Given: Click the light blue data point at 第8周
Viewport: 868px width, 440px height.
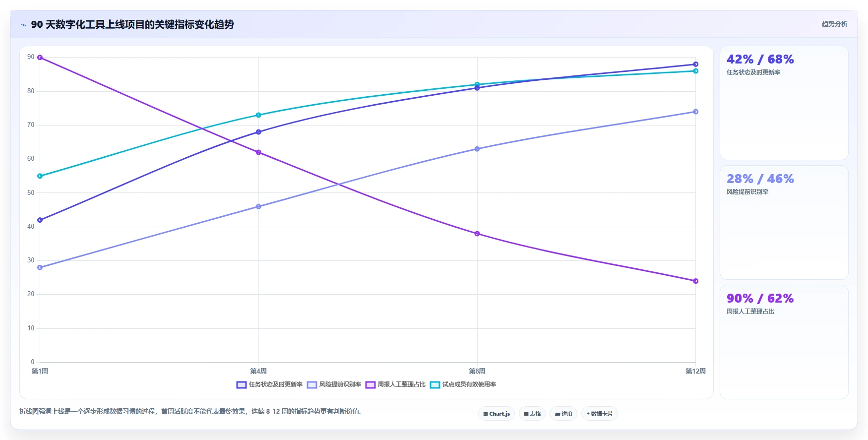Looking at the screenshot, I should point(477,149).
